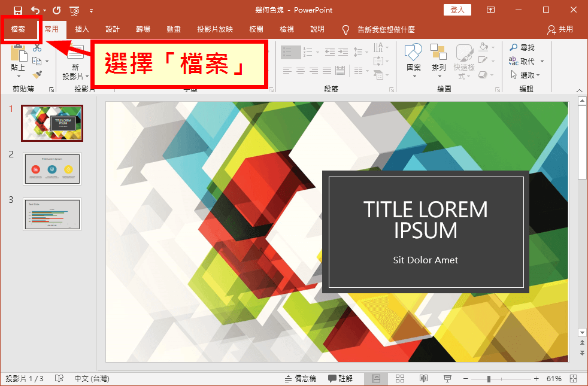Open the 繪圖 dialog launcher
Image resolution: width=588 pixels, height=386 pixels.
point(498,90)
